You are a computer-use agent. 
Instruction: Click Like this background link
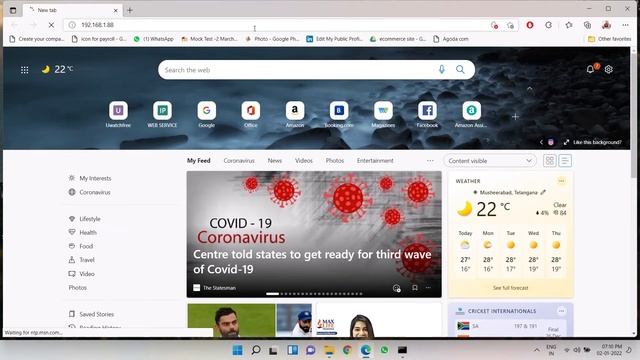click(597, 142)
